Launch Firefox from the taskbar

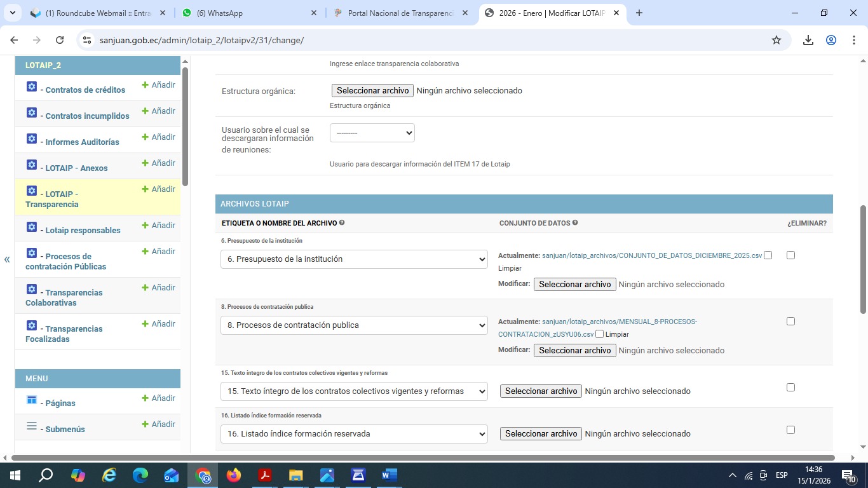tap(234, 475)
